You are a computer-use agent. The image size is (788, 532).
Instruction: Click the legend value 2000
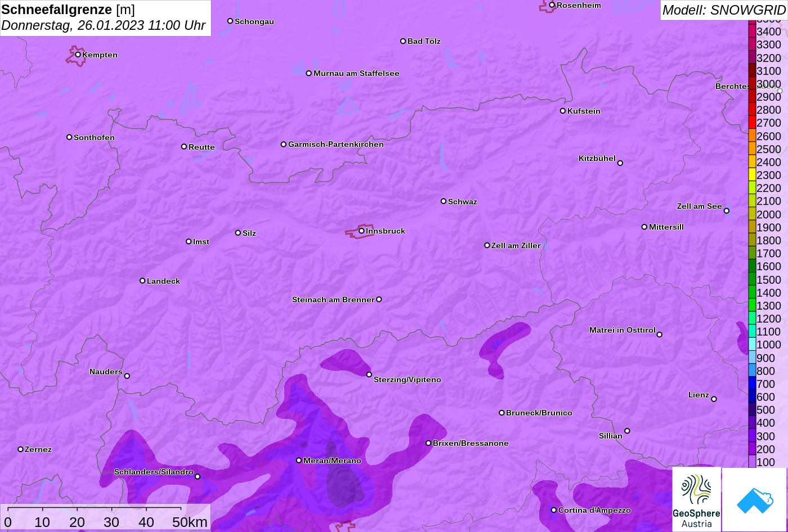[769, 214]
